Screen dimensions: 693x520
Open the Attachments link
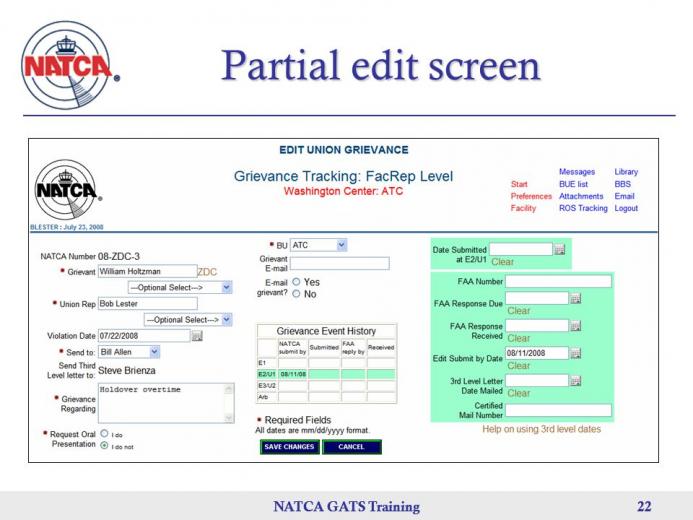point(581,196)
